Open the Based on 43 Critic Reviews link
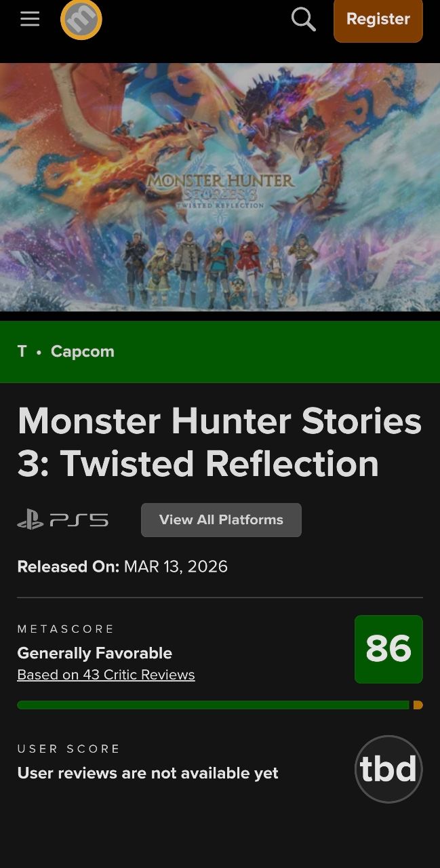Viewport: 440px width, 868px height. click(x=106, y=675)
